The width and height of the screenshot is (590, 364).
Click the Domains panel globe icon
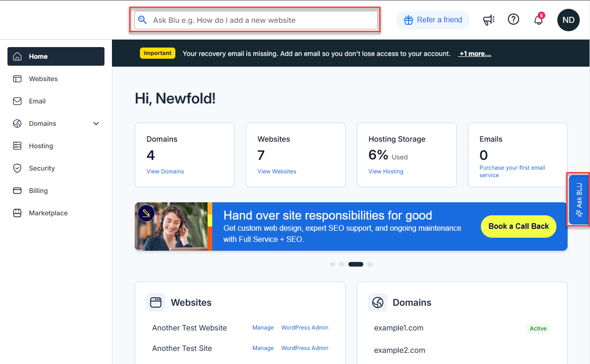point(378,302)
